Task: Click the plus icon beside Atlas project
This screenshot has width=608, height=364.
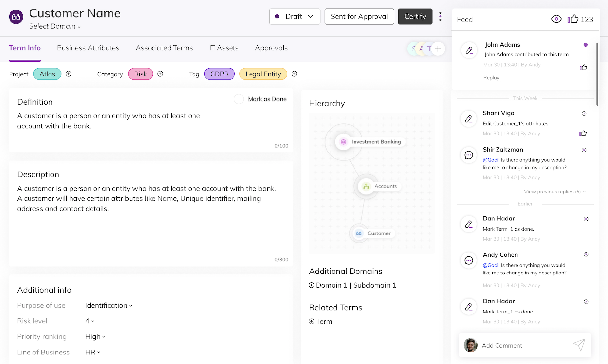Action: [x=69, y=74]
